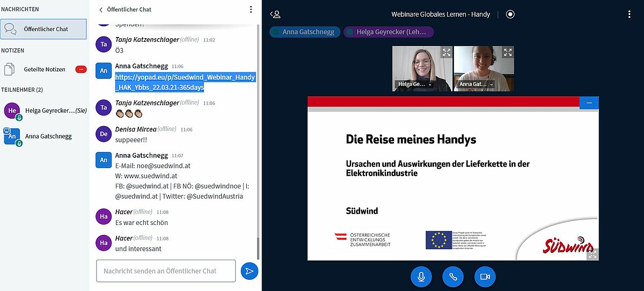Click Helga Geyrecker's purple He avatar
The image size is (644, 291).
(12, 111)
